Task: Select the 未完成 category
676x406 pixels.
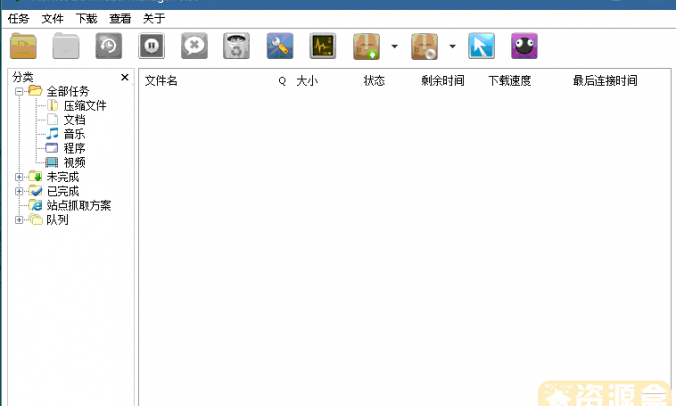Action: 63,177
